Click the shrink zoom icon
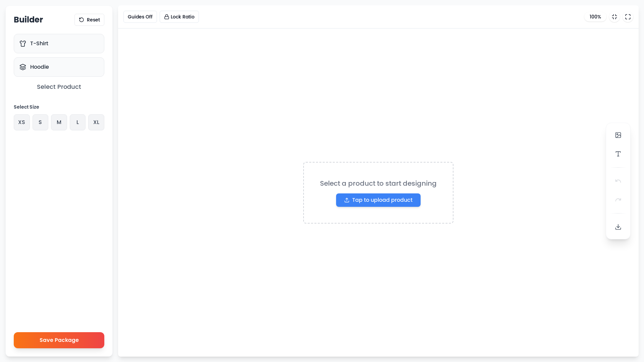Screen dimensions: 644x362 click(x=614, y=17)
